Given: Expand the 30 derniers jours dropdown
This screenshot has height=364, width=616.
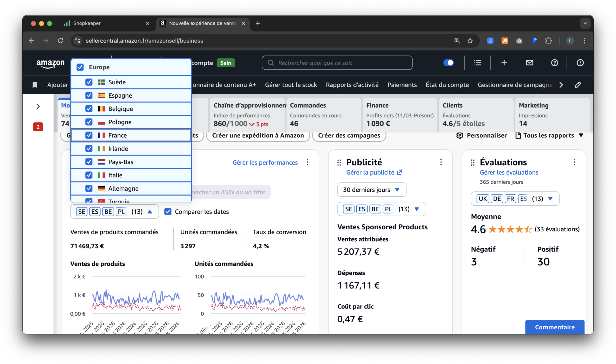Looking at the screenshot, I should coord(372,190).
